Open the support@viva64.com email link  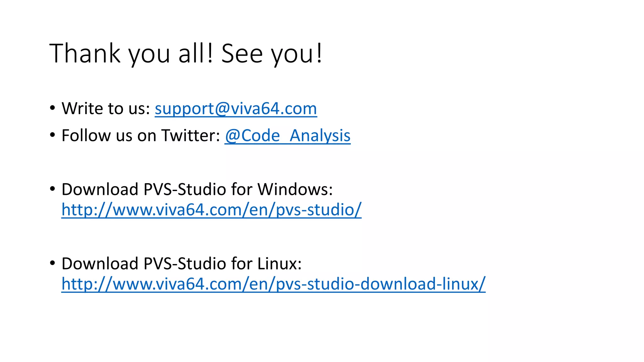[236, 109]
